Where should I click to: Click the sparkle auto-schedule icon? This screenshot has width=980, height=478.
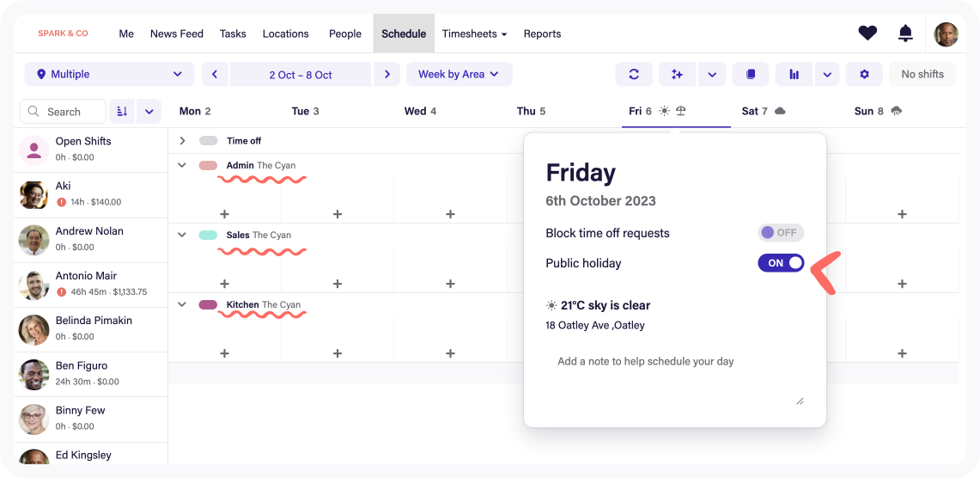click(x=677, y=74)
